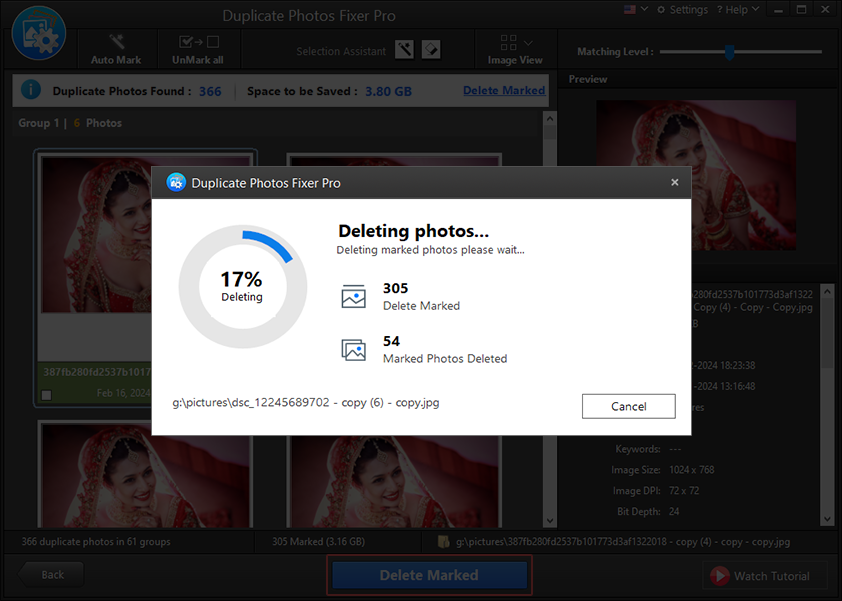Adjust the Matching Level slider handle
Screen dimensions: 842x601
pyautogui.click(x=729, y=52)
